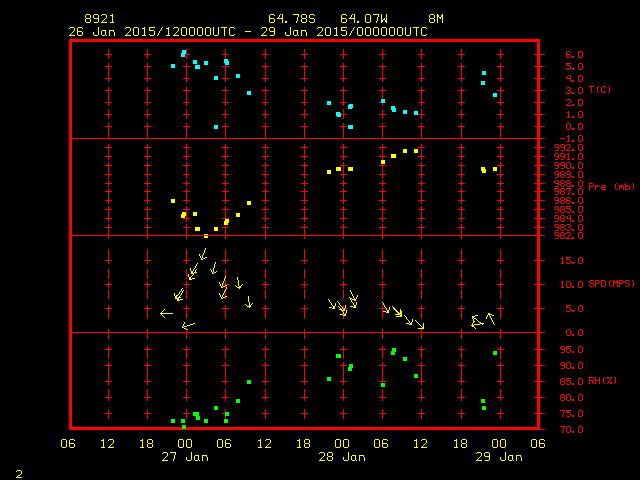Image resolution: width=640 pixels, height=480 pixels.
Task: Select the longitude value 64.07W
Action: point(361,19)
